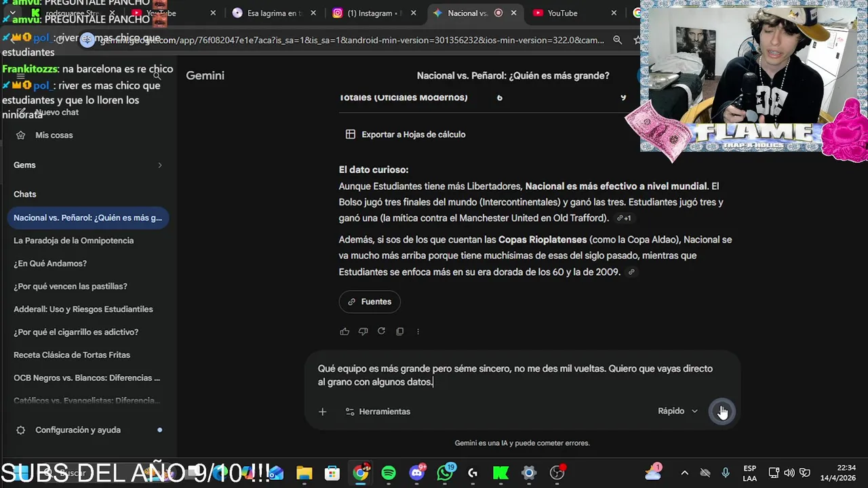Viewport: 868px width, 488px height.
Task: Click conversation title 'Nacional vs. Peñarol: ¿Quién es más grande?'
Action: coord(513,76)
